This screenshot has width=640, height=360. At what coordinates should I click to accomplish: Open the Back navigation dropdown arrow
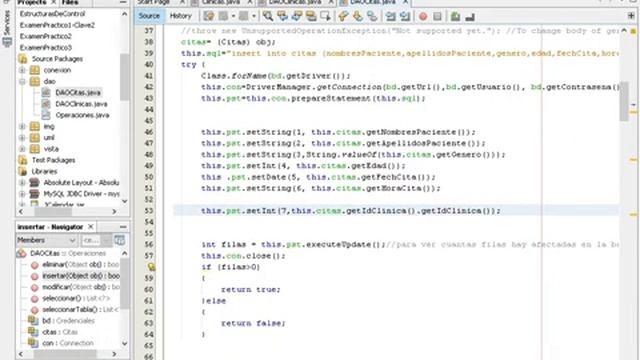(233, 16)
